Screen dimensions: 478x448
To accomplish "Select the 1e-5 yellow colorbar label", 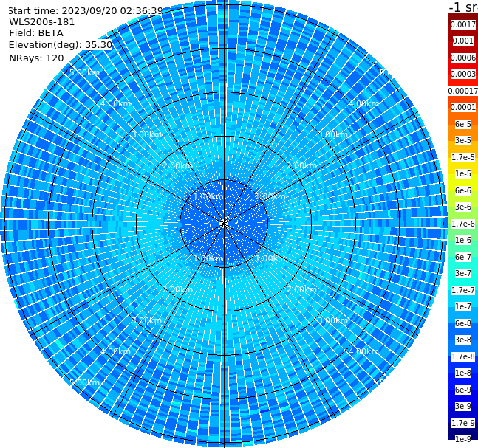I will coord(463,173).
